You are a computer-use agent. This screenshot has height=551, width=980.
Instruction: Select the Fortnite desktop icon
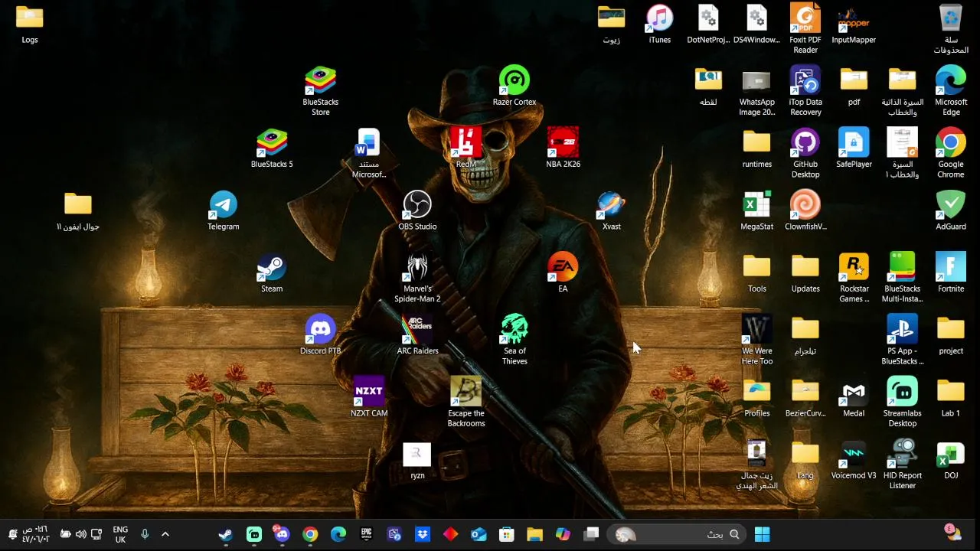pos(951,273)
